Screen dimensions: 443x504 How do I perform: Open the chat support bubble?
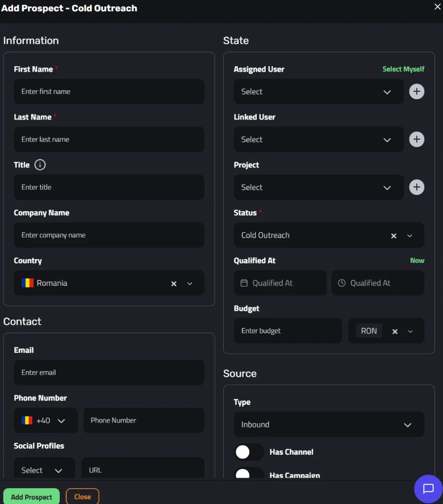(x=428, y=489)
